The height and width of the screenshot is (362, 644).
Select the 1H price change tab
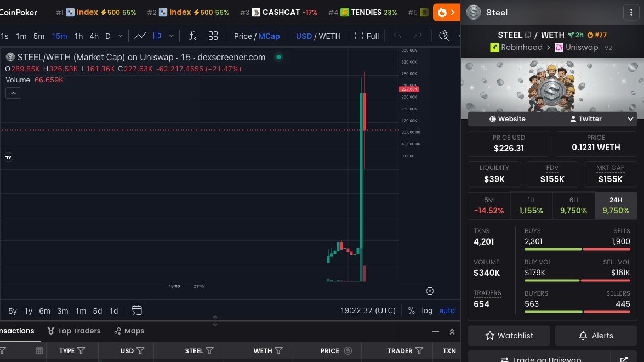pos(531,206)
